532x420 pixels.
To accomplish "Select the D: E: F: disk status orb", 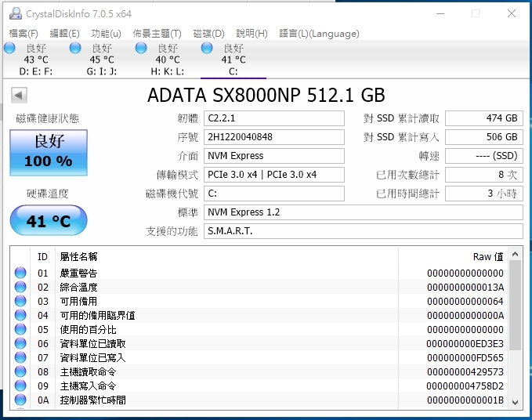I will click(9, 48).
